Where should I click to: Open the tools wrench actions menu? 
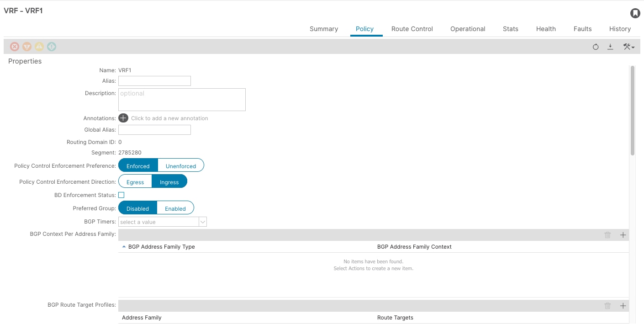[x=628, y=47]
